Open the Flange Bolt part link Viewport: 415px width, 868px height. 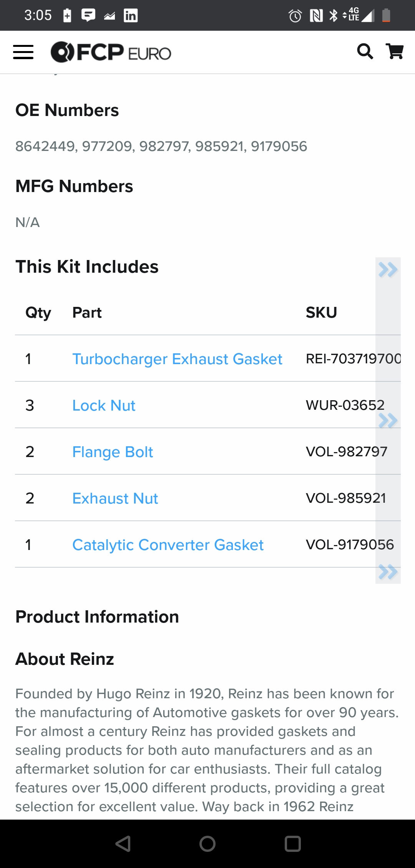113,452
